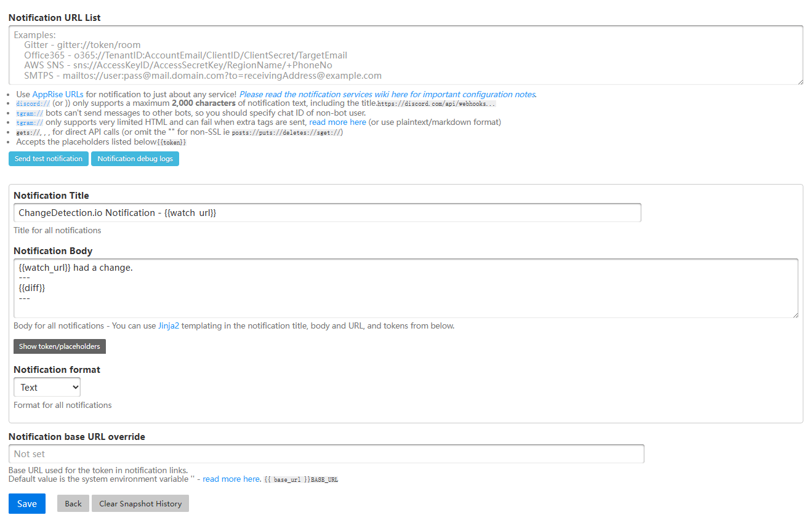
Task: Click the Notification base URL override field
Action: [326, 453]
